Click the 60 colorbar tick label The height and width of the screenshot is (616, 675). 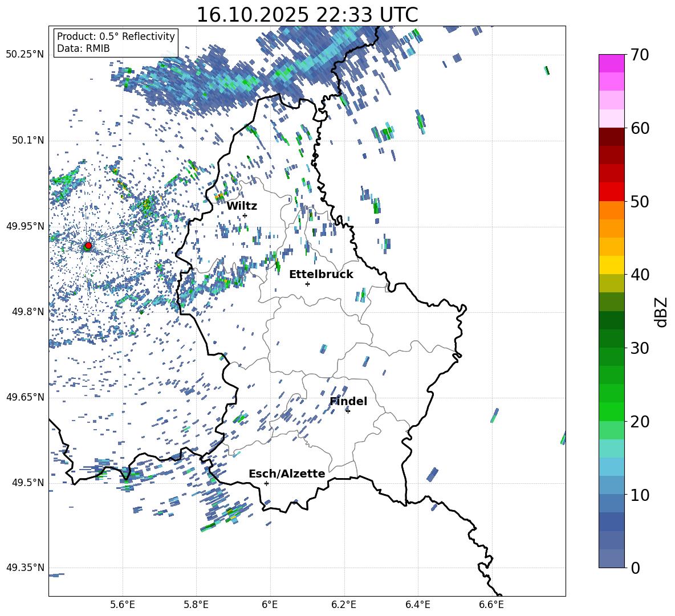pyautogui.click(x=640, y=128)
